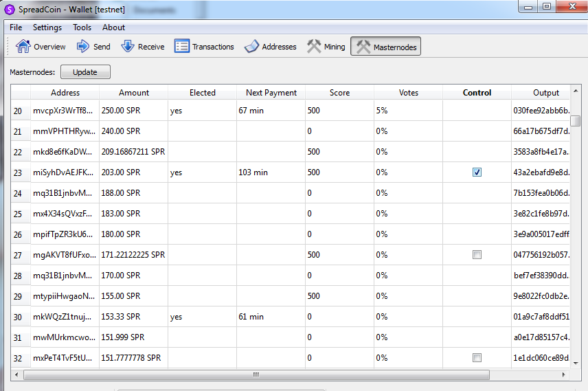Click amount cell 209.16867211 SPR
Viewport: 588px width, 391px height.
[x=133, y=152]
